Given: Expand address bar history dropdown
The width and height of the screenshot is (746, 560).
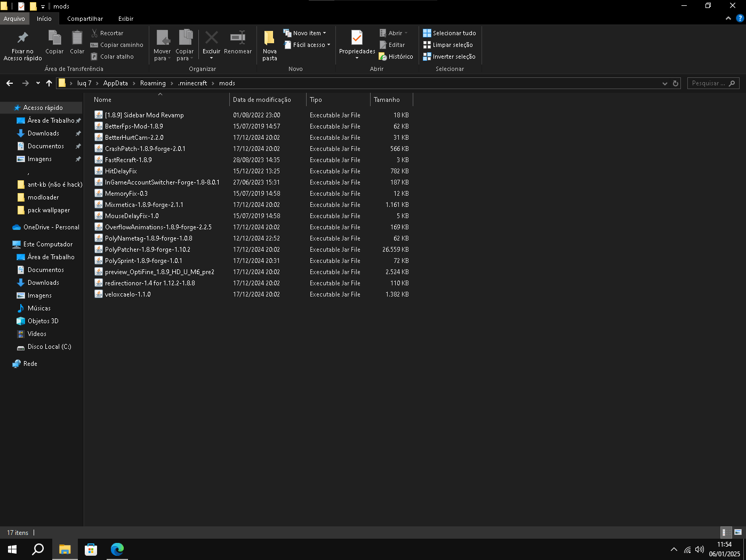Looking at the screenshot, I should point(664,83).
